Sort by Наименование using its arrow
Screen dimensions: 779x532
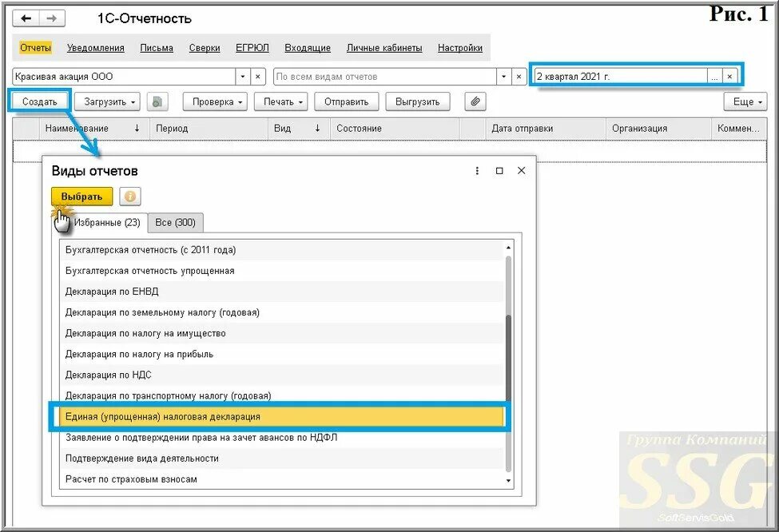coord(137,129)
